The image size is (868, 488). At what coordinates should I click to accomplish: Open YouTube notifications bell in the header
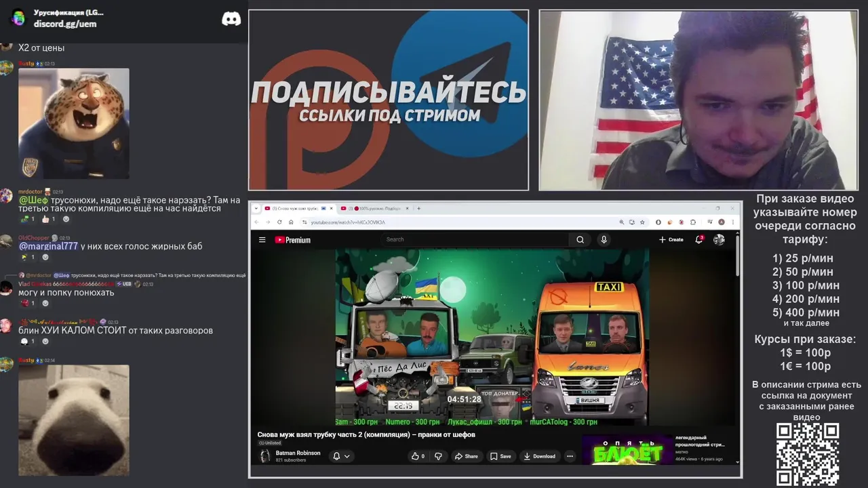pos(699,239)
